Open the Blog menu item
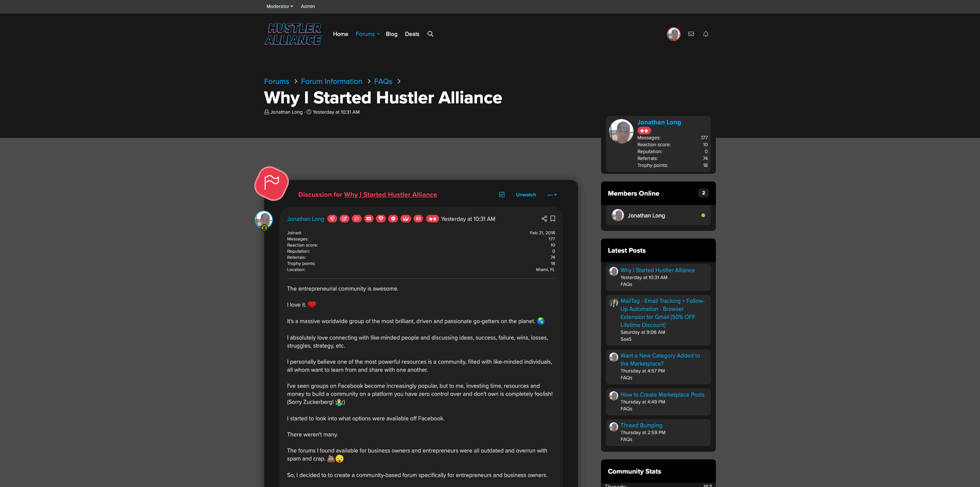 pyautogui.click(x=391, y=34)
